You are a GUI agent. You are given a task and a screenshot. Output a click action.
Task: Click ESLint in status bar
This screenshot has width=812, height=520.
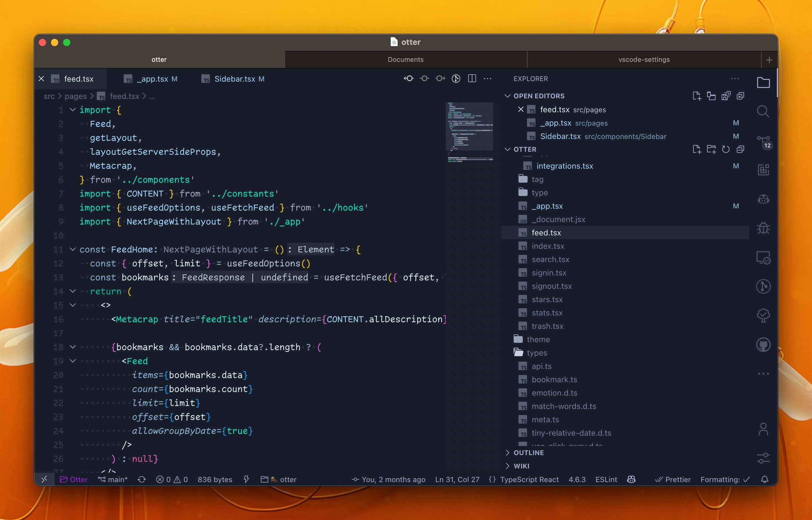(x=606, y=479)
